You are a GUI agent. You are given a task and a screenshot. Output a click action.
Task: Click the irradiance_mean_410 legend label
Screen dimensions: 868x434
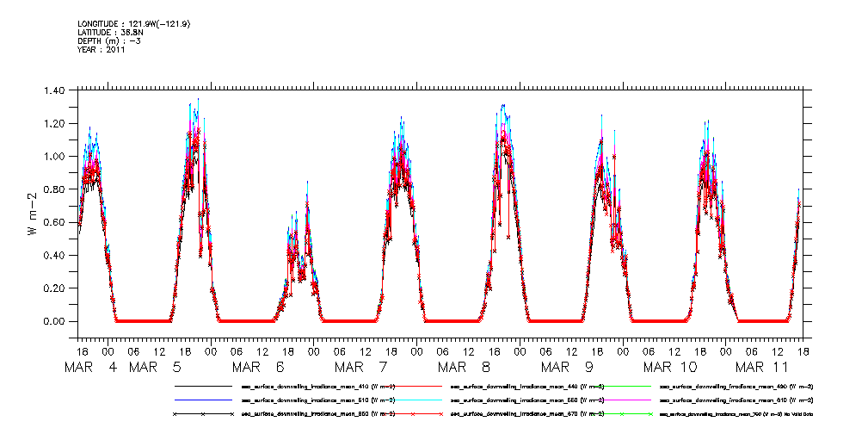[317, 386]
